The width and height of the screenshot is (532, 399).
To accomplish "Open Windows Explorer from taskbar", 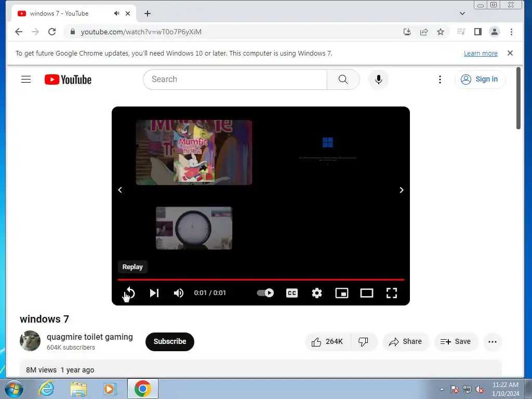I will click(78, 389).
